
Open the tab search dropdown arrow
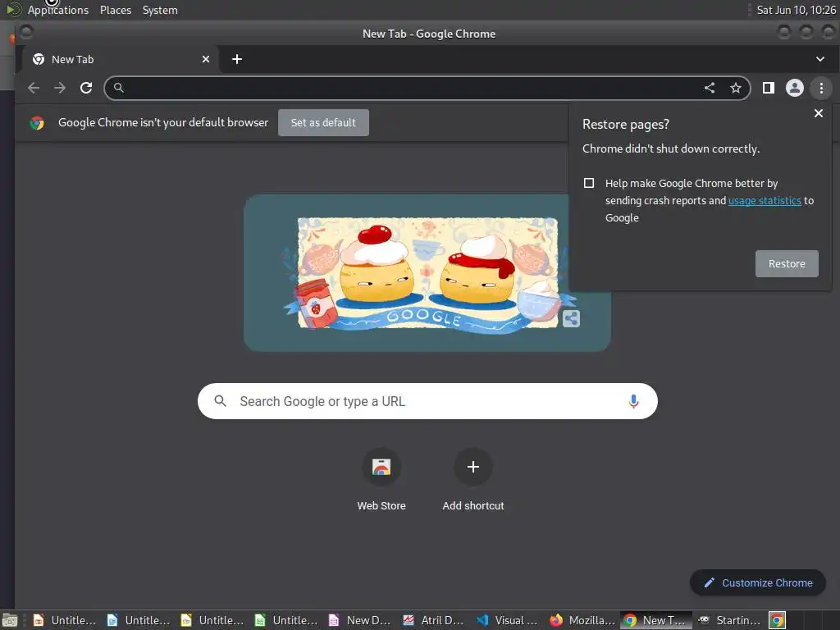820,59
